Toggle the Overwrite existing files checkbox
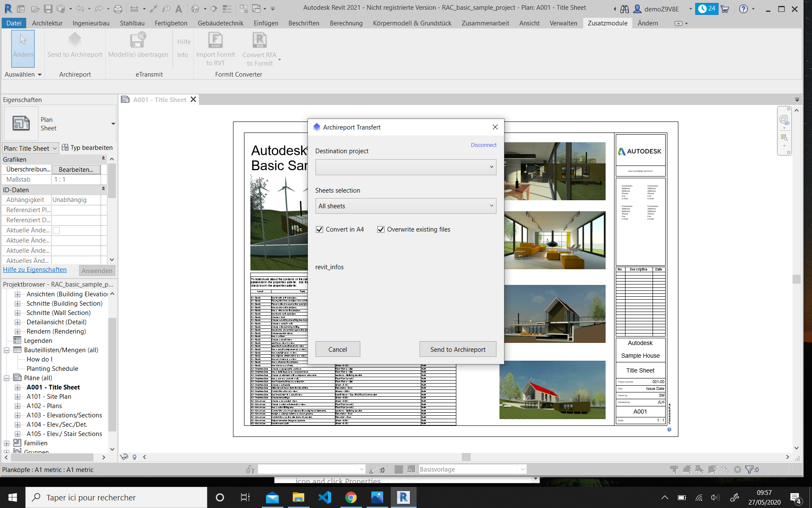 381,229
